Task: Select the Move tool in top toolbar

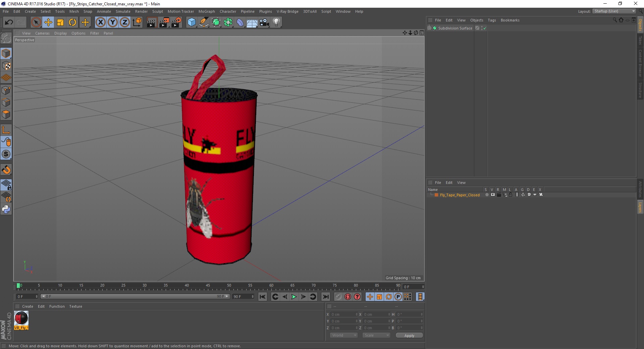Action: point(48,22)
